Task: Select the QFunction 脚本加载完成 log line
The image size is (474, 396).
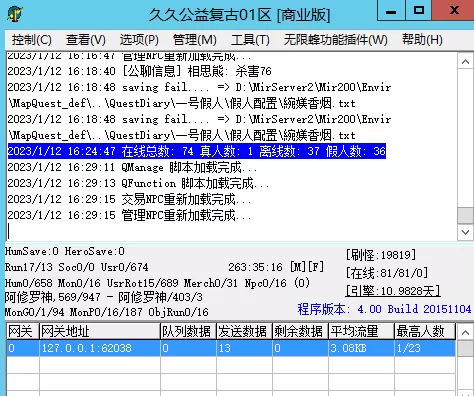Action: click(138, 183)
